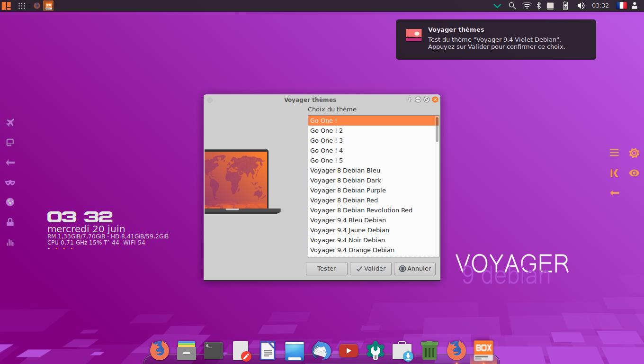Launch Firefox beside the trash in dock
The width and height of the screenshot is (644, 364).
[456, 351]
